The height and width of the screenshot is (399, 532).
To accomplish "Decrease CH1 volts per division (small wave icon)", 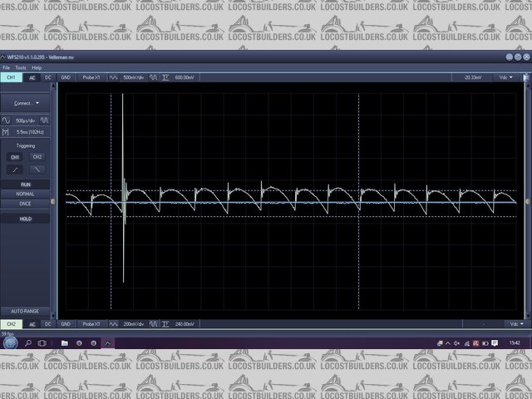I will pyautogui.click(x=114, y=77).
